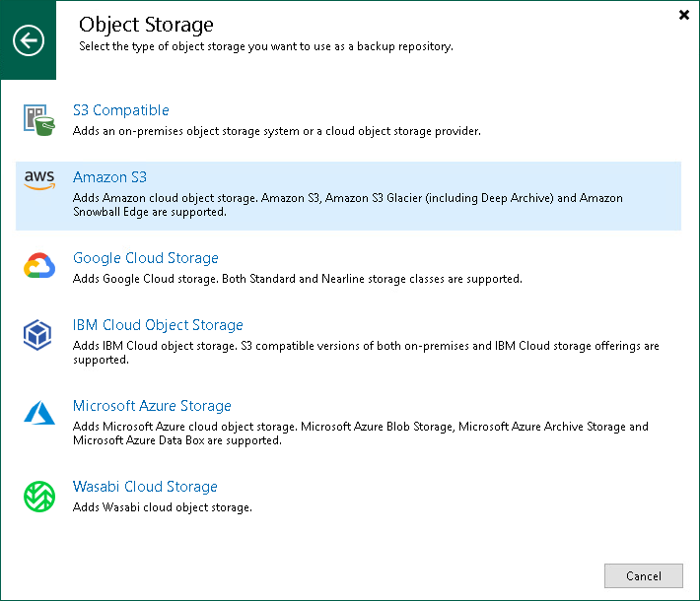
Task: Click the Amazon S3 description text
Action: tap(347, 205)
